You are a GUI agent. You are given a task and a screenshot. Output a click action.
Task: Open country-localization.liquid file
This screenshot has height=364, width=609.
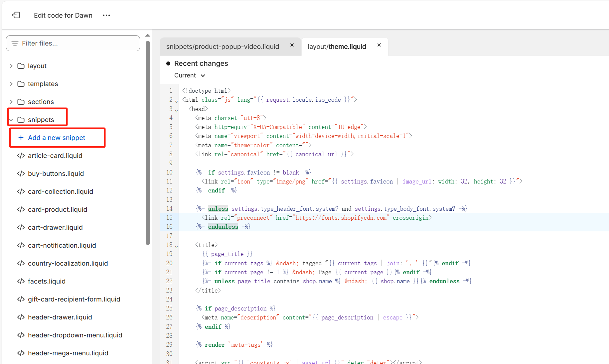[68, 263]
